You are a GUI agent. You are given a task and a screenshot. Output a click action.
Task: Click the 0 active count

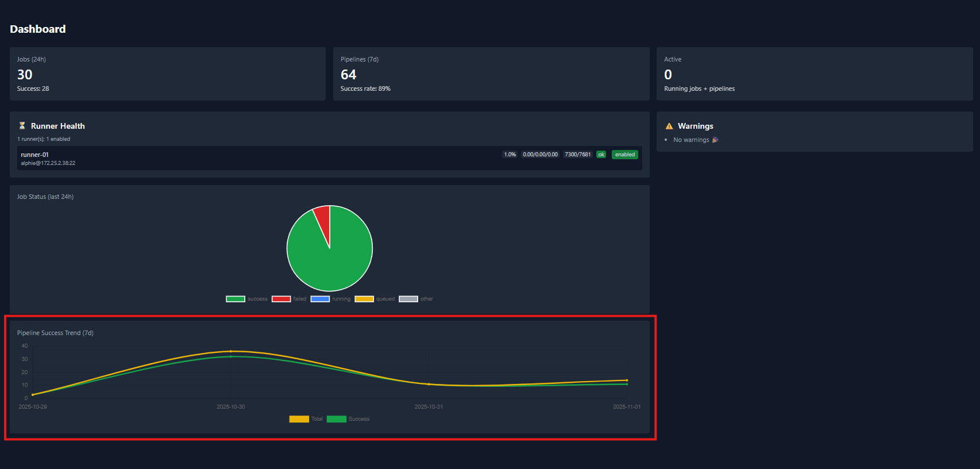pos(668,75)
